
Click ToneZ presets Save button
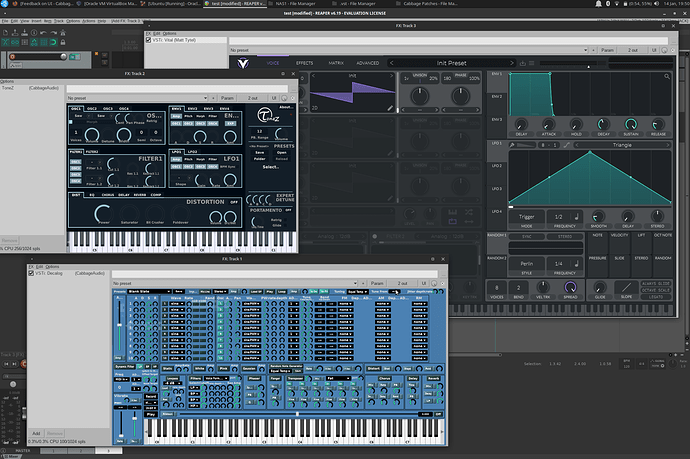click(260, 152)
